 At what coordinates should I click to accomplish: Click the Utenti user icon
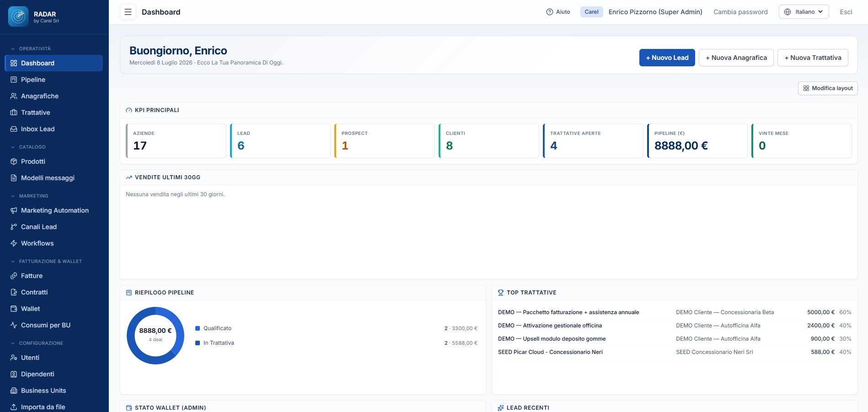(x=14, y=358)
